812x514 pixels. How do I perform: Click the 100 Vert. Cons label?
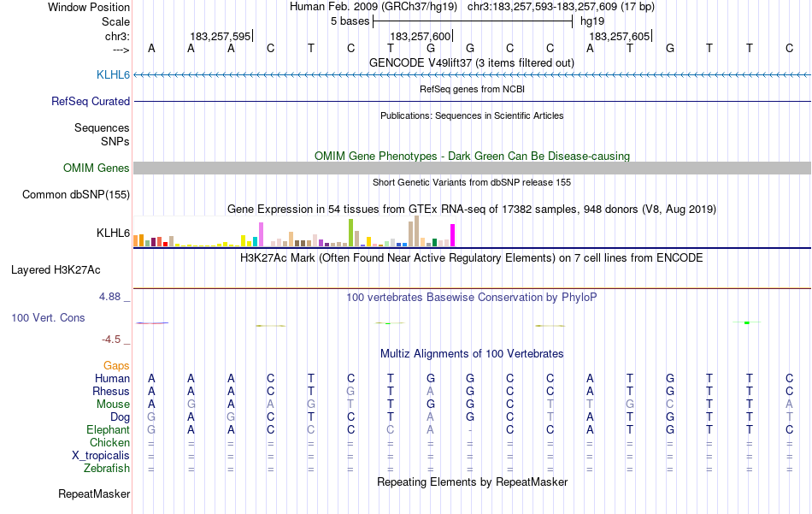[x=48, y=317]
